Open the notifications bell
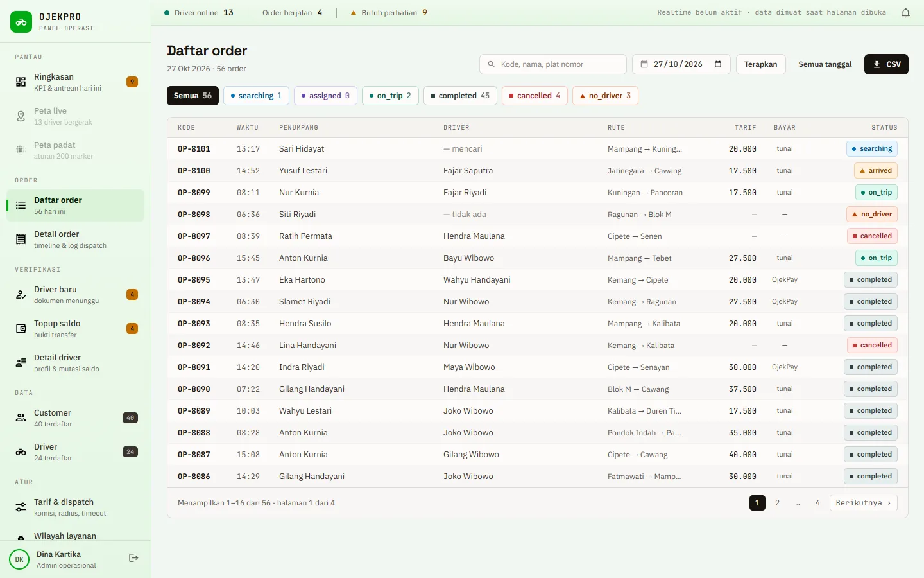This screenshot has height=578, width=924. coord(905,13)
